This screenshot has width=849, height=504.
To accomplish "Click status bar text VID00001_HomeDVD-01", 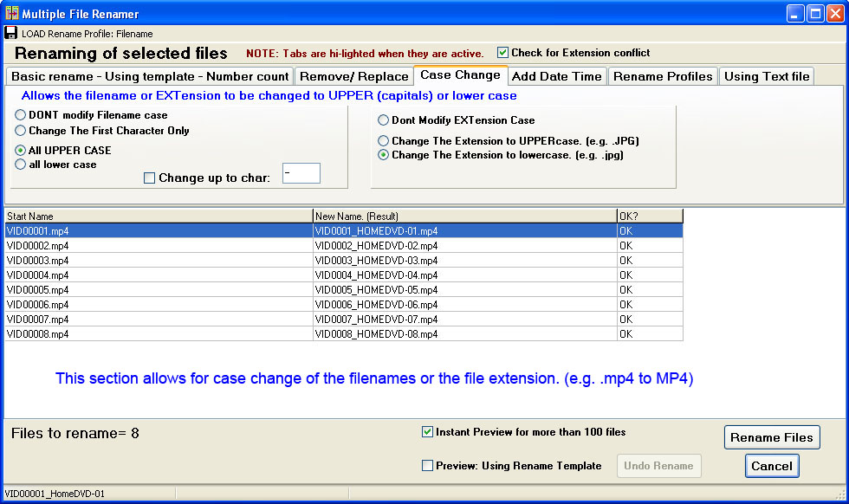I will pyautogui.click(x=55, y=494).
